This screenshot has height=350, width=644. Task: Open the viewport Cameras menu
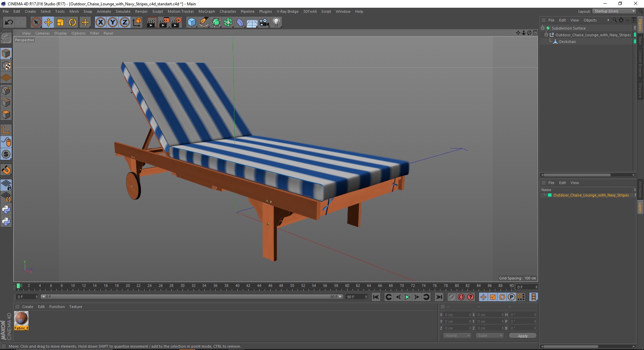[x=42, y=33]
